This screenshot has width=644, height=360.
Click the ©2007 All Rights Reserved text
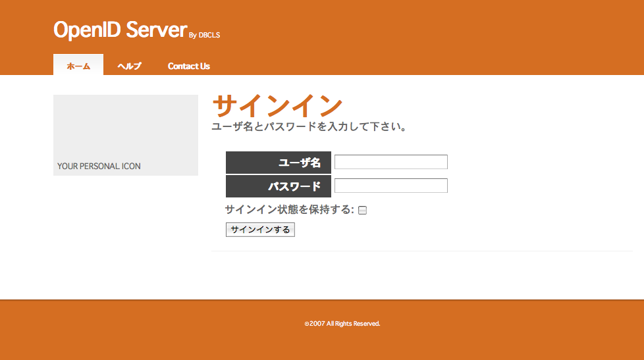[x=342, y=323]
